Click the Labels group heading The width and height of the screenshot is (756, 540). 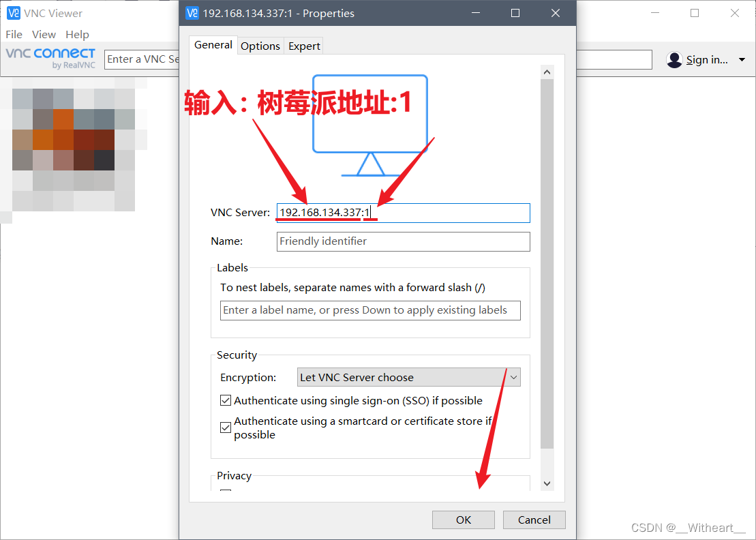pos(232,267)
